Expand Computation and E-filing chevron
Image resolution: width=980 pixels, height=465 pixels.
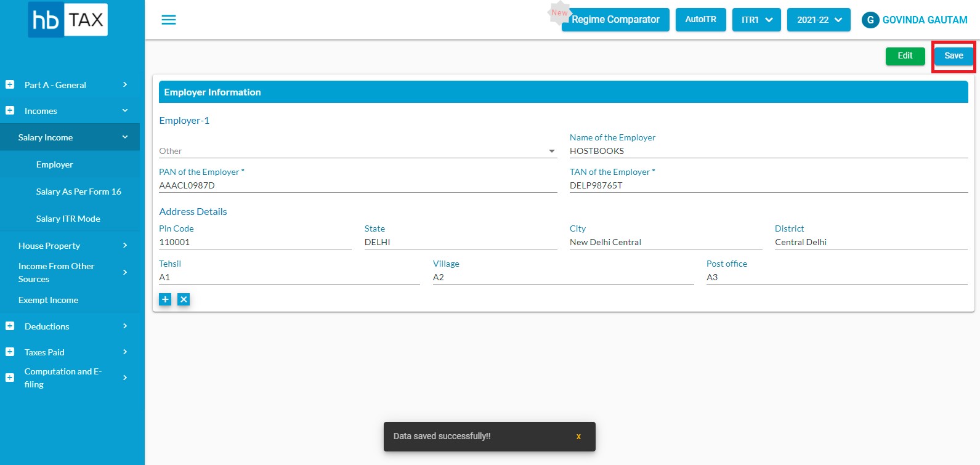coord(125,378)
